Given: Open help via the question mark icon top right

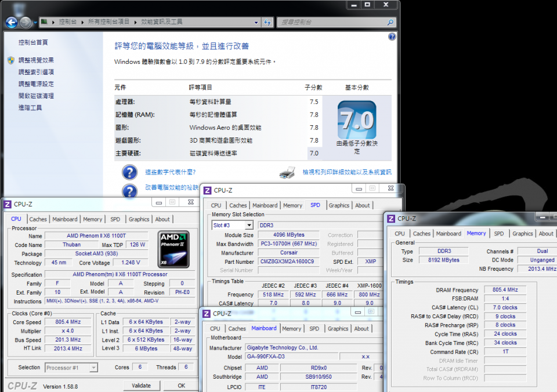Looking at the screenshot, I should pos(392,36).
